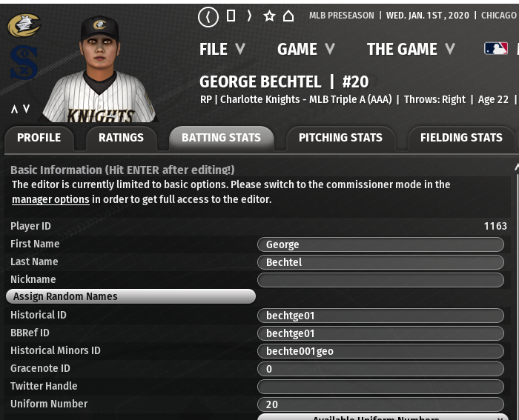This screenshot has width=519, height=420.
Task: Click the forward navigation arrow icon
Action: pos(249,16)
